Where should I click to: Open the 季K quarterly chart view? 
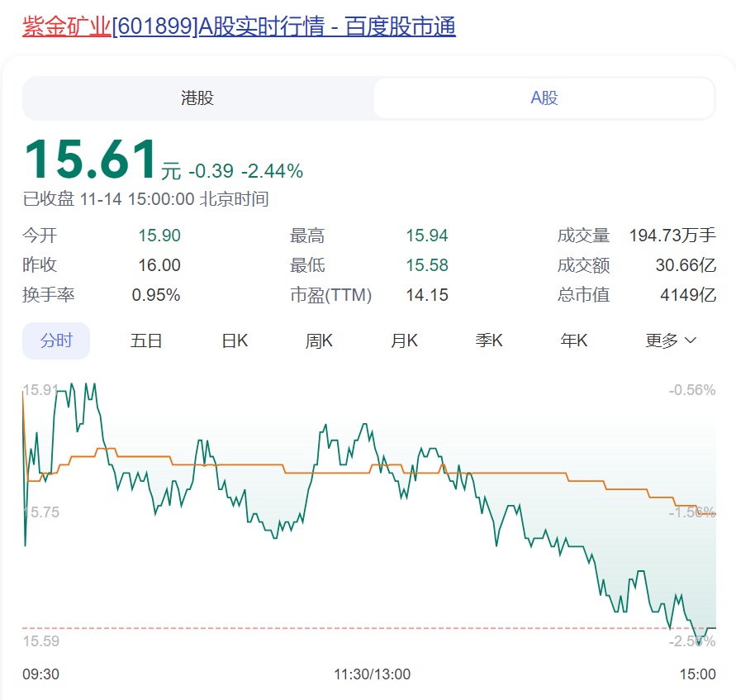pos(489,340)
